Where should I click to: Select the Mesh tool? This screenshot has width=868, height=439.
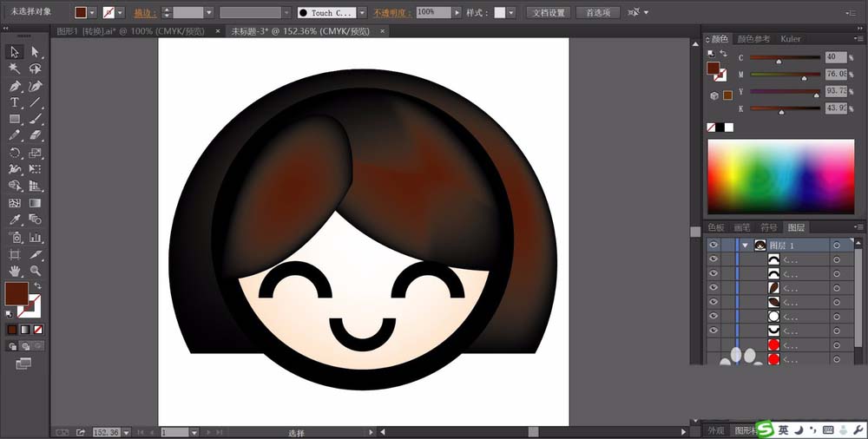click(x=15, y=203)
